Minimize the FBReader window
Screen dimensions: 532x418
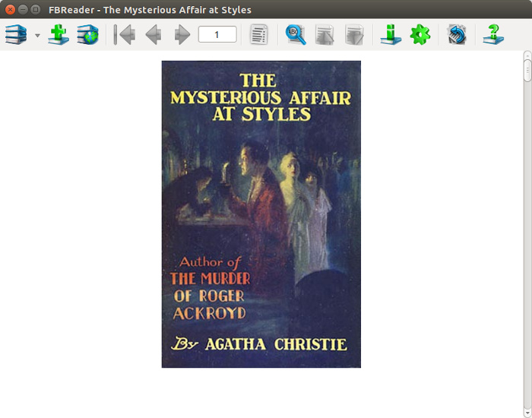[x=23, y=9]
